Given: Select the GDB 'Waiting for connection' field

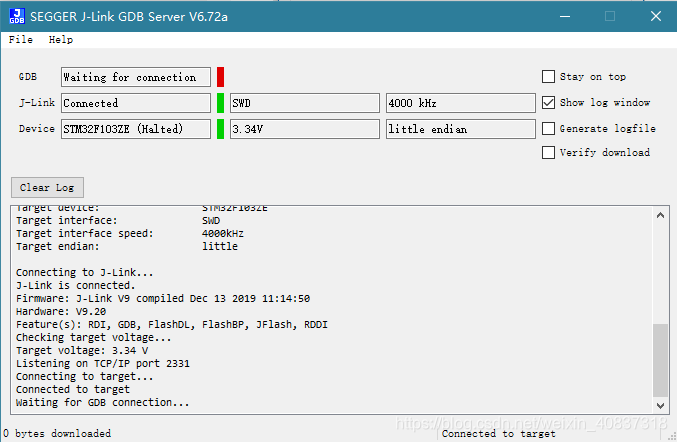Looking at the screenshot, I should click(136, 77).
